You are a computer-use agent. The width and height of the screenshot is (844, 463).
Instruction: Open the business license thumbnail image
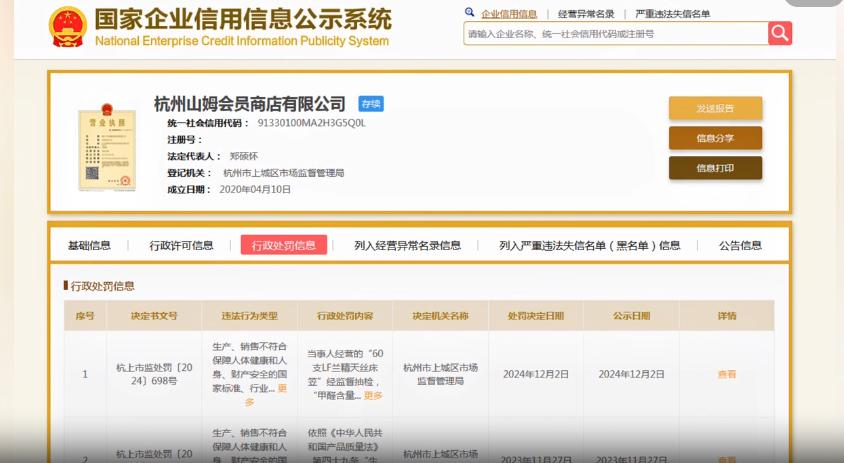[108, 146]
